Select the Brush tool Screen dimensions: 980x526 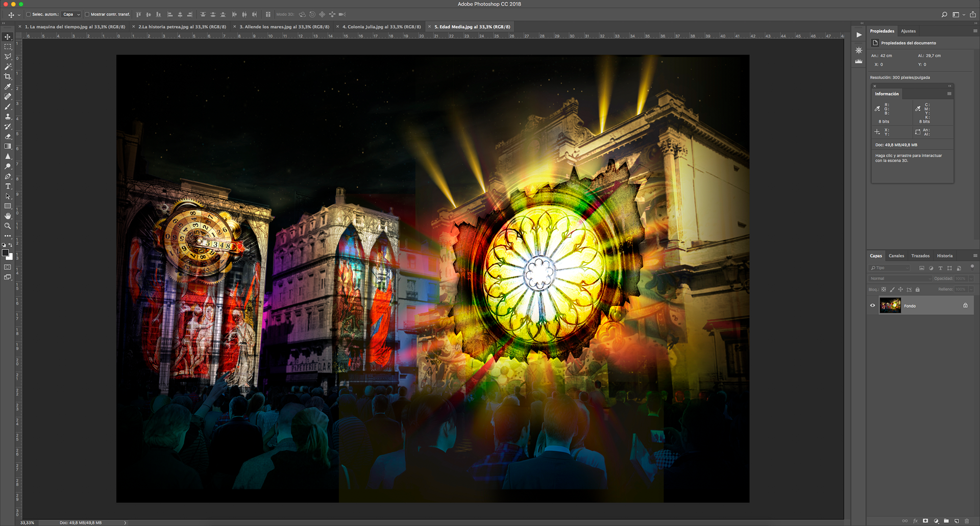pyautogui.click(x=8, y=107)
